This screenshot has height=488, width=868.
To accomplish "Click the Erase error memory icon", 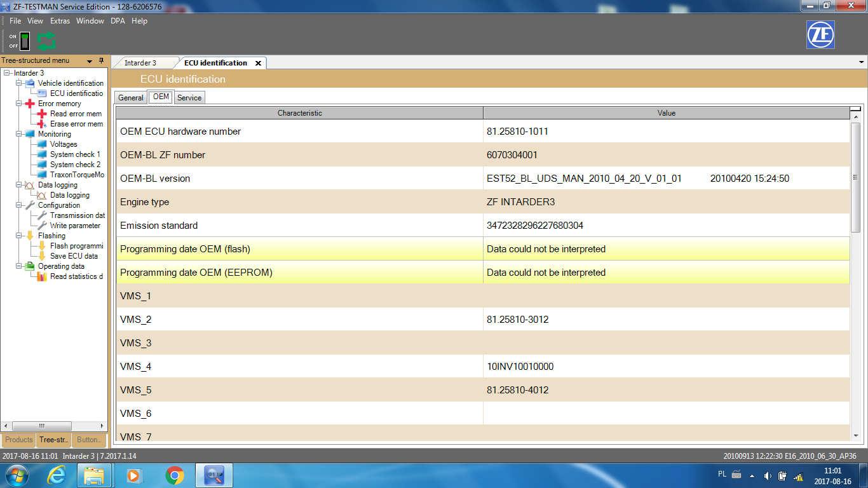I will click(42, 124).
